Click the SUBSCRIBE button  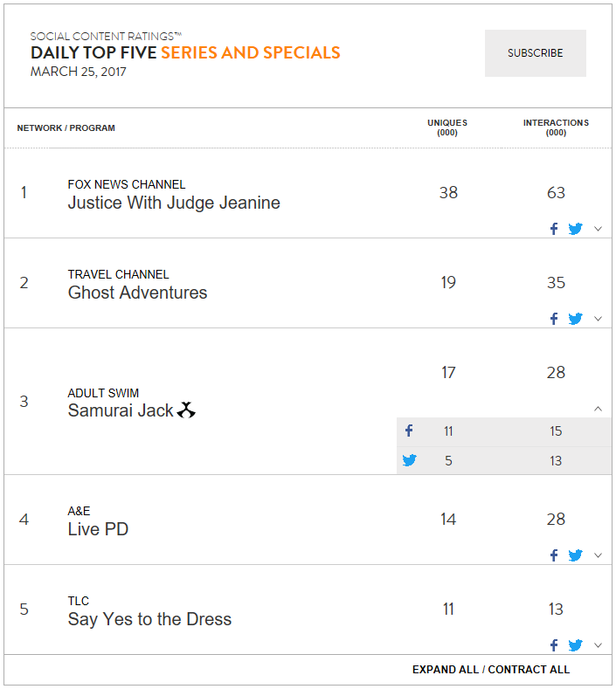pyautogui.click(x=535, y=53)
